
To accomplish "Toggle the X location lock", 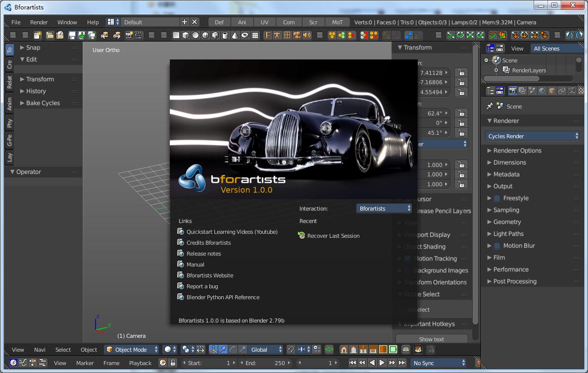I will pos(461,72).
